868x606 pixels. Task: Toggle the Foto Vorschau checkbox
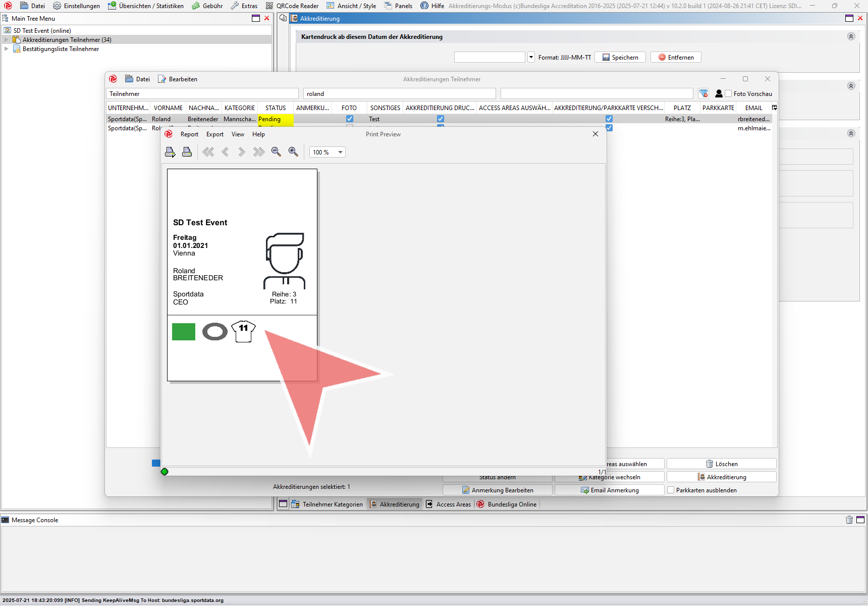(x=728, y=93)
